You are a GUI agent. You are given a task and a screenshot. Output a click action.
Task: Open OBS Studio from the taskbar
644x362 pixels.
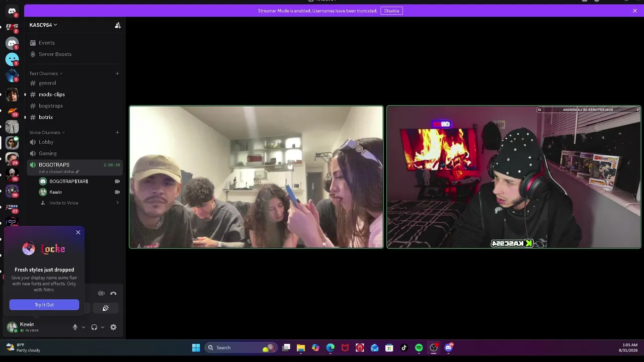tap(433, 347)
